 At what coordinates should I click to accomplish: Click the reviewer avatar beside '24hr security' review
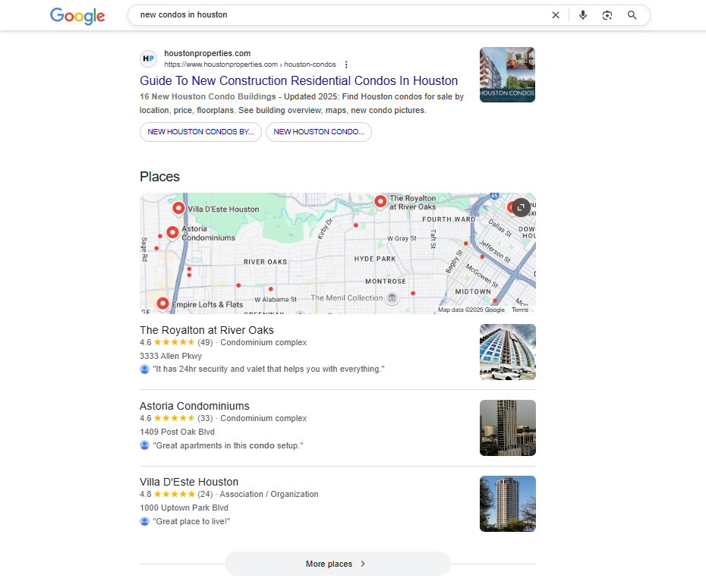(x=144, y=369)
